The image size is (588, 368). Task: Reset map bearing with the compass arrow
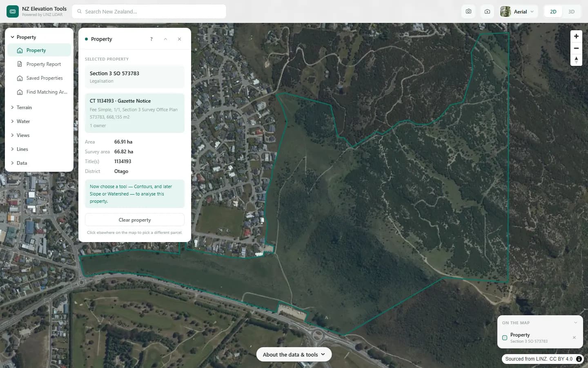coord(576,60)
